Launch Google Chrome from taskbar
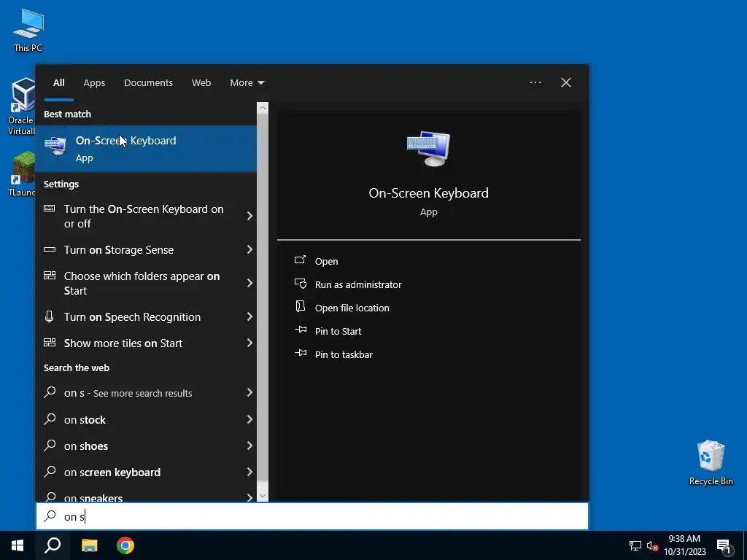Viewport: 747px width, 560px height. (x=125, y=545)
